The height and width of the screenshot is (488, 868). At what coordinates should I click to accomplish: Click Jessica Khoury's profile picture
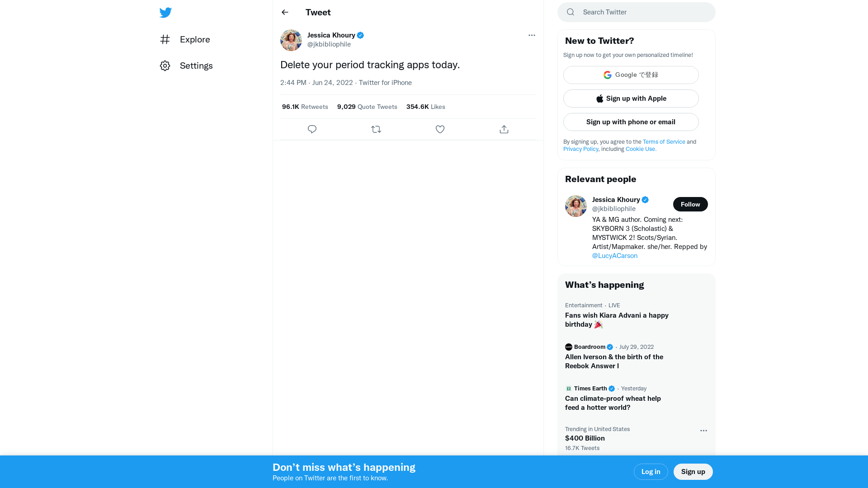coord(291,40)
